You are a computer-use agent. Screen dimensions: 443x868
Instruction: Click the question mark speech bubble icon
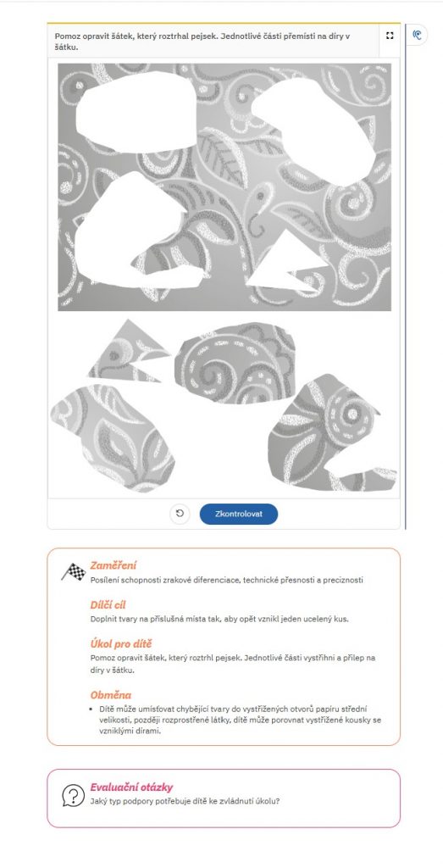coord(73,796)
